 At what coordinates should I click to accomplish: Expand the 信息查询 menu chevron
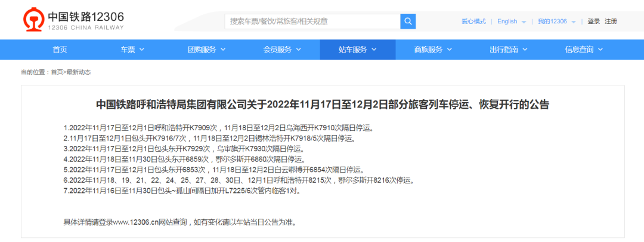coord(600,50)
